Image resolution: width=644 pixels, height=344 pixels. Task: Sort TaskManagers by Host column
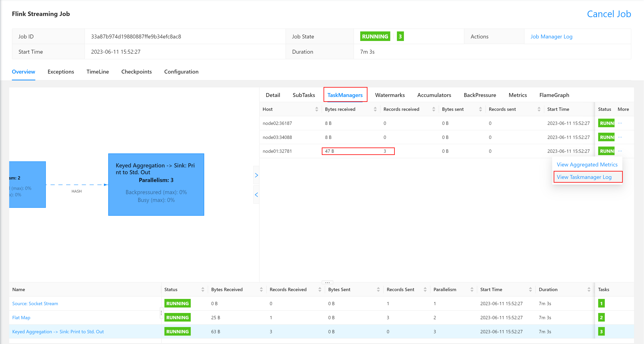317,109
